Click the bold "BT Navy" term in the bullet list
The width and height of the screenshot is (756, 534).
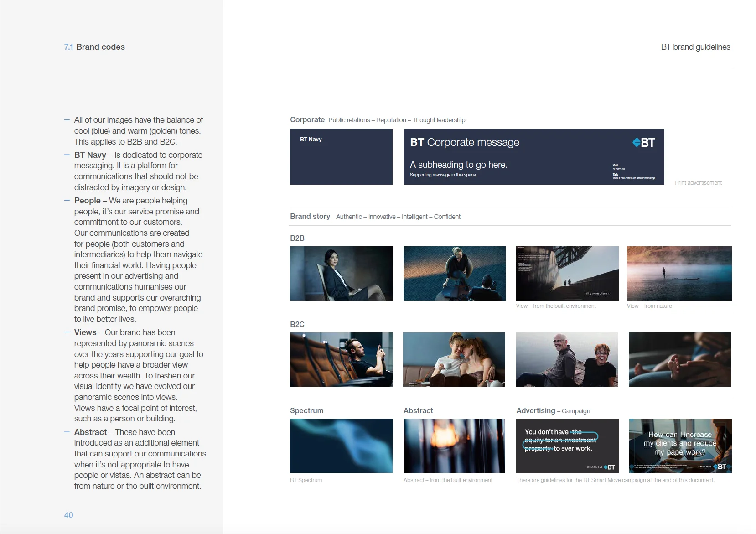[x=90, y=155]
